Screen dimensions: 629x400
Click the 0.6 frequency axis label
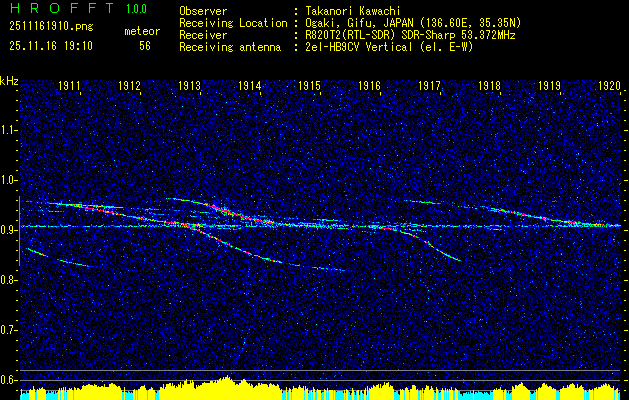pyautogui.click(x=8, y=380)
